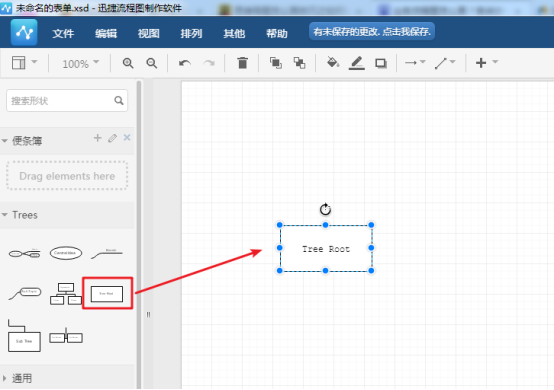Viewport: 554px width, 390px height.
Task: Open the connection arrow style dropdown
Action: (415, 63)
